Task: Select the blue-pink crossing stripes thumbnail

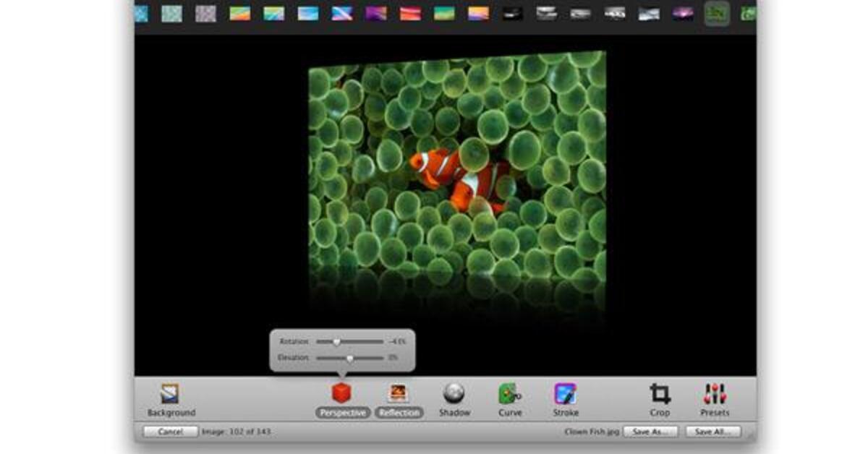Action: pyautogui.click(x=342, y=13)
